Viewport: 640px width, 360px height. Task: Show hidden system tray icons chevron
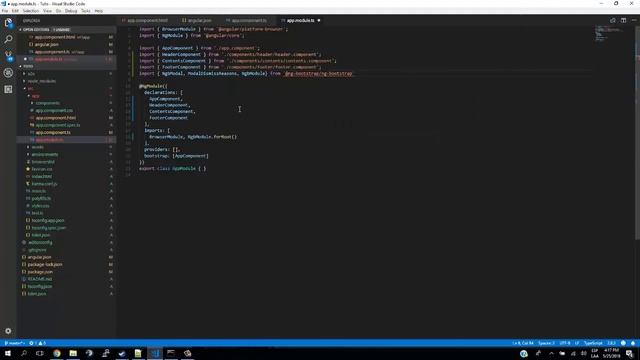point(551,353)
